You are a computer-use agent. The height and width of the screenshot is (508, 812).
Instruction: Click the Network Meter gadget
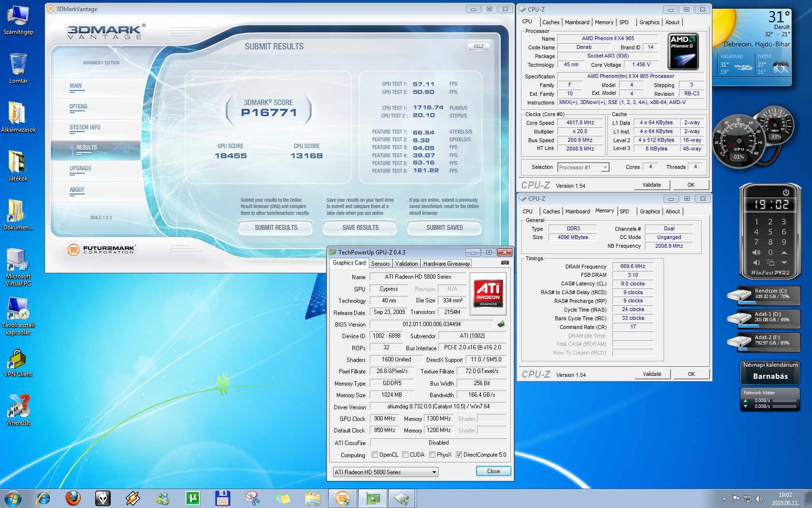click(770, 400)
